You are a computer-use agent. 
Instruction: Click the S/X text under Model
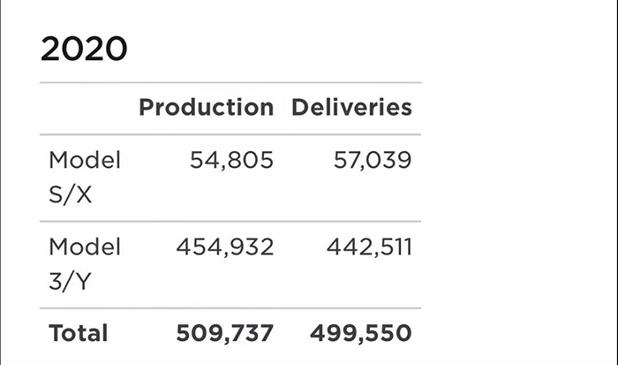tap(71, 195)
